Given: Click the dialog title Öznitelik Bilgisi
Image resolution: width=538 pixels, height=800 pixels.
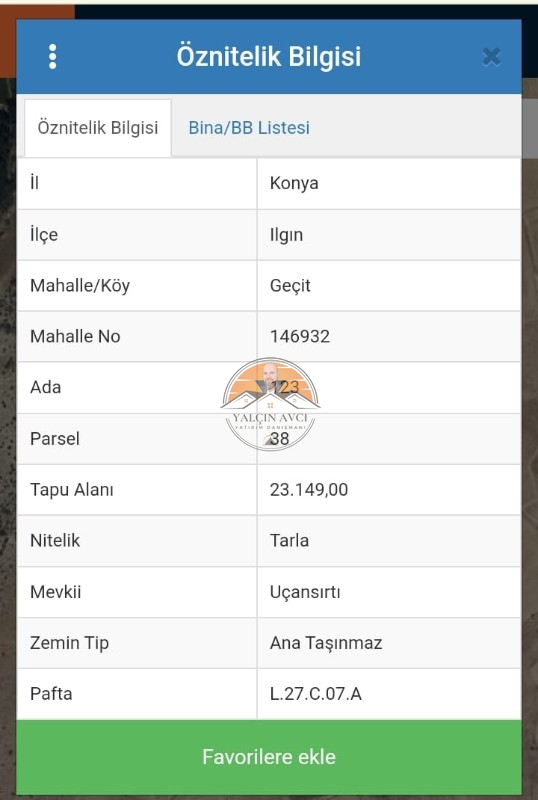Looking at the screenshot, I should click(269, 57).
